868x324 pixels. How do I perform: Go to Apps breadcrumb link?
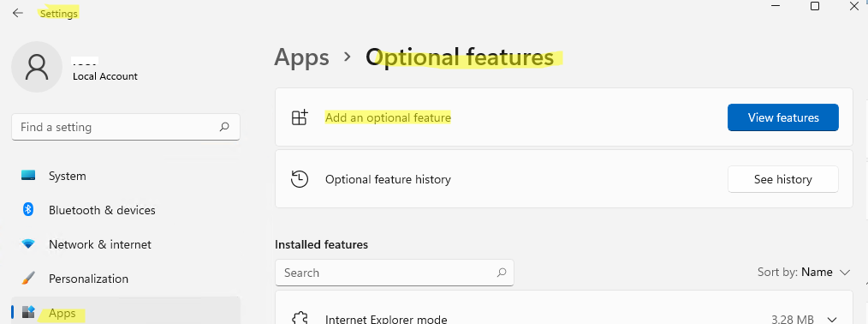click(301, 57)
